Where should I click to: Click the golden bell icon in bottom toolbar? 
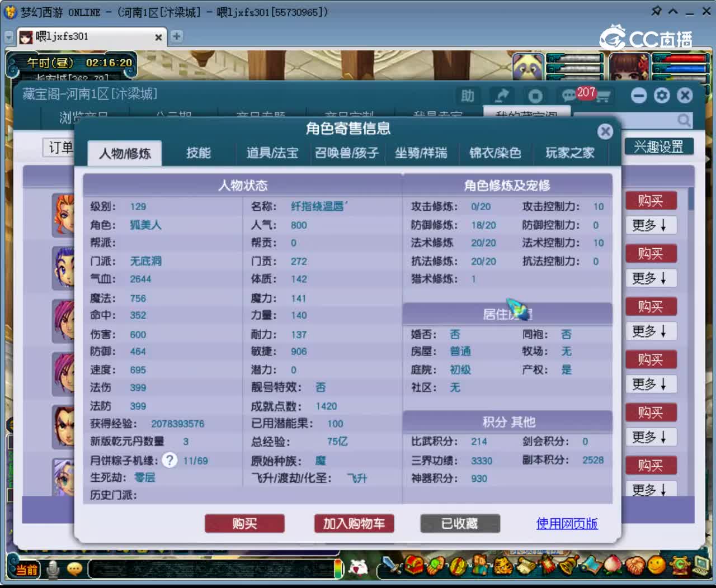point(569,566)
